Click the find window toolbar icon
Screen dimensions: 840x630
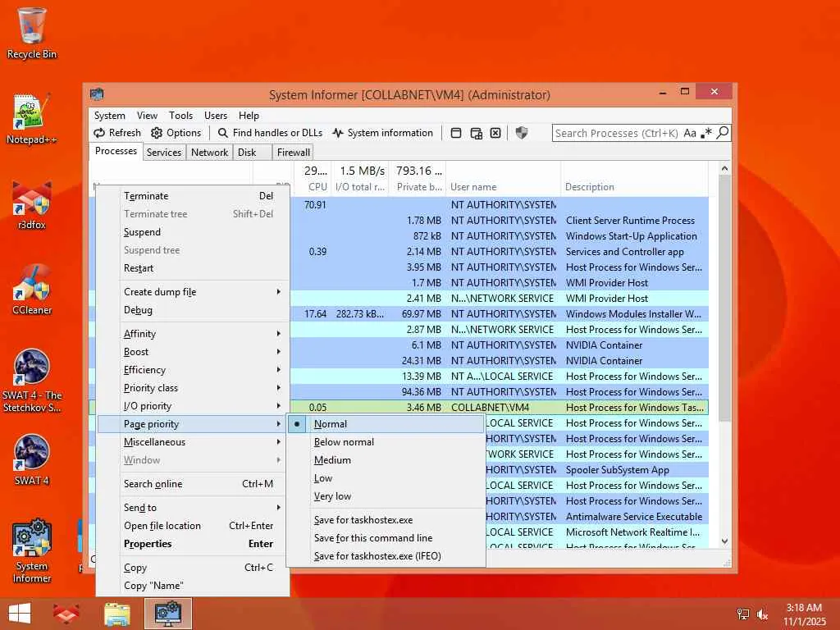tap(456, 133)
